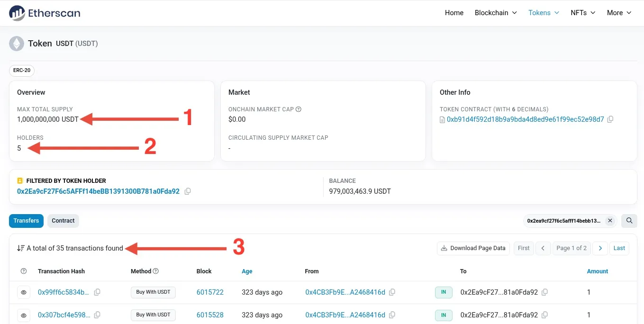
Task: Click the onchain market cap help icon
Action: pyautogui.click(x=299, y=109)
